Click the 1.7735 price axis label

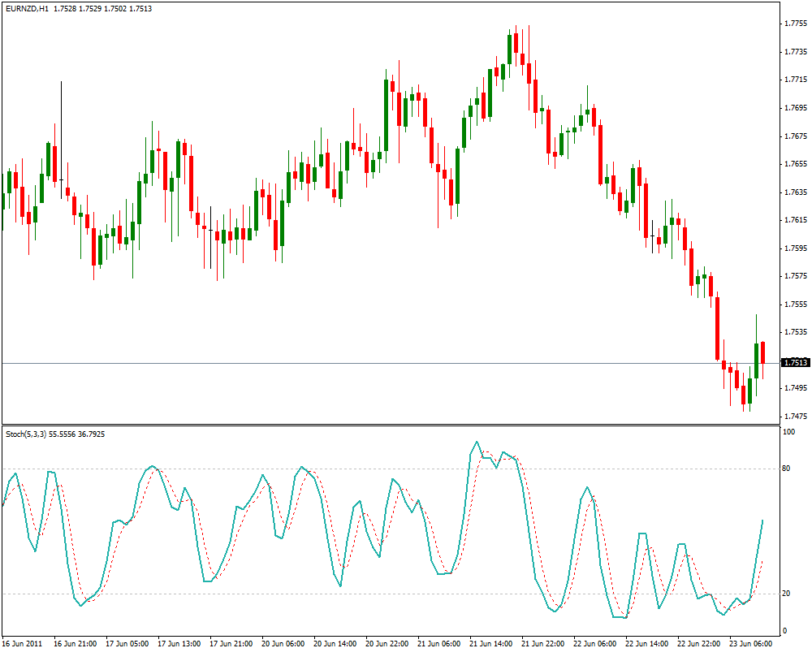tap(796, 52)
